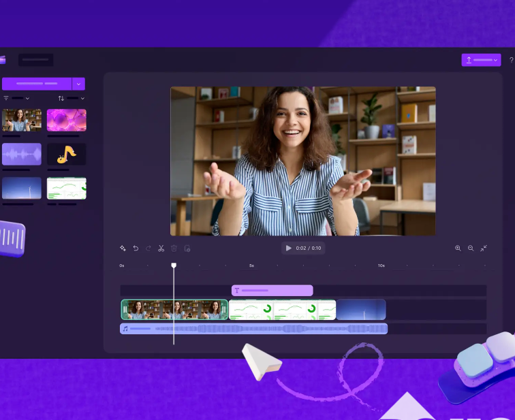
Task: Zoom out on the timeline
Action: (x=471, y=248)
